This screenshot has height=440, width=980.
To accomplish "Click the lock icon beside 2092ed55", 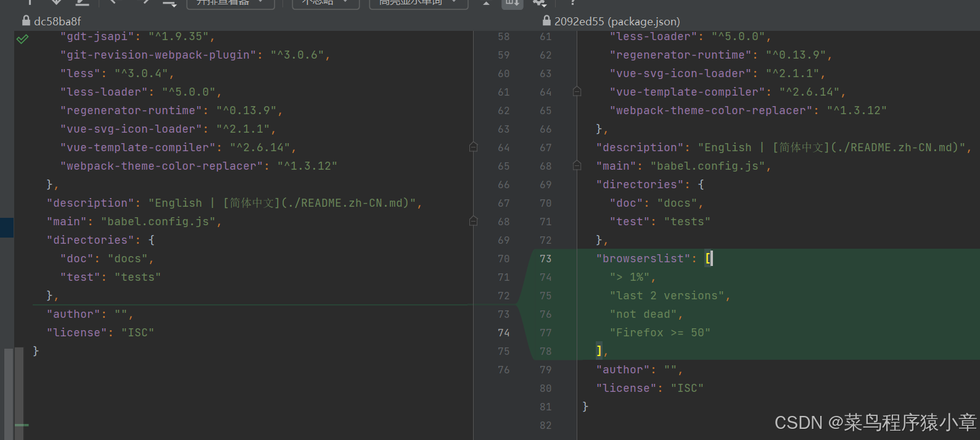I will [x=546, y=20].
